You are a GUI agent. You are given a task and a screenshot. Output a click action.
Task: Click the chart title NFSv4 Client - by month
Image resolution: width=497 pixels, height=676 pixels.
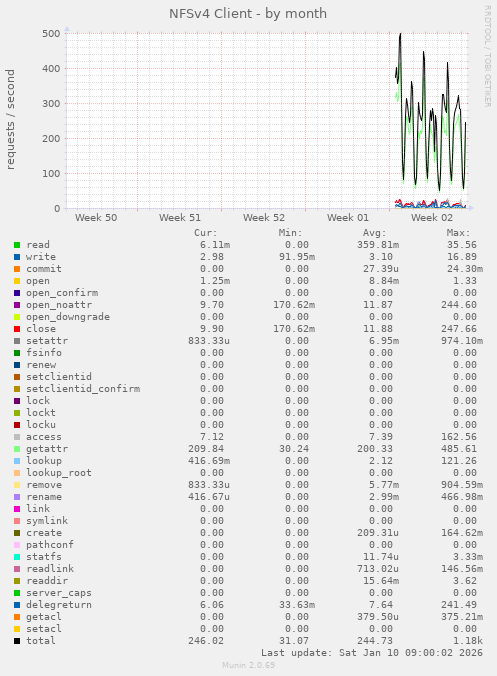(248, 14)
